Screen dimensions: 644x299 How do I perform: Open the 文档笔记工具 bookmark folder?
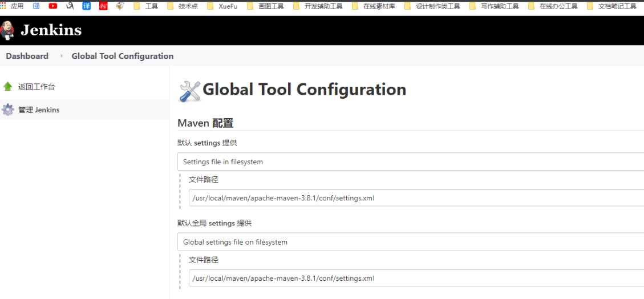click(611, 6)
